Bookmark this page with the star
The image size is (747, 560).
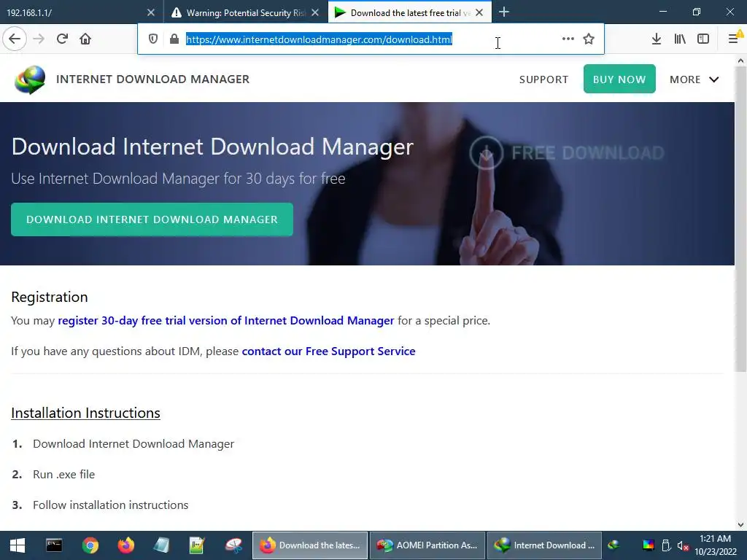pyautogui.click(x=589, y=39)
